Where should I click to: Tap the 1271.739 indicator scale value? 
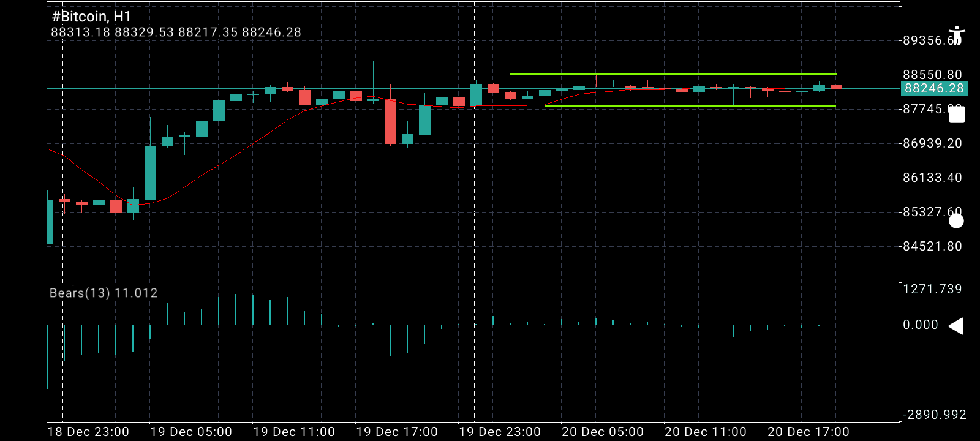(x=932, y=289)
